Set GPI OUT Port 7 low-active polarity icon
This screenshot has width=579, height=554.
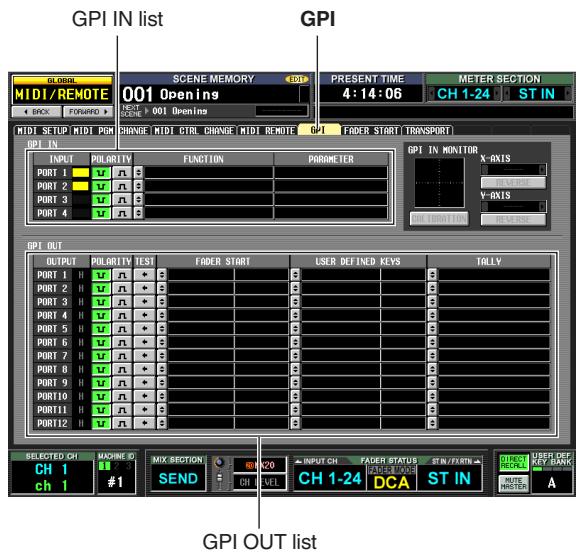[x=101, y=356]
